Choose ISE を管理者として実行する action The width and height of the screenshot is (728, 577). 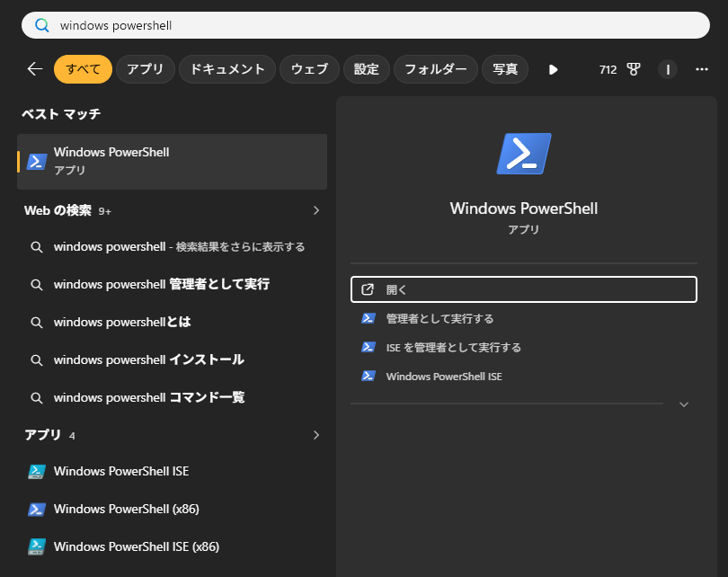[x=524, y=348]
